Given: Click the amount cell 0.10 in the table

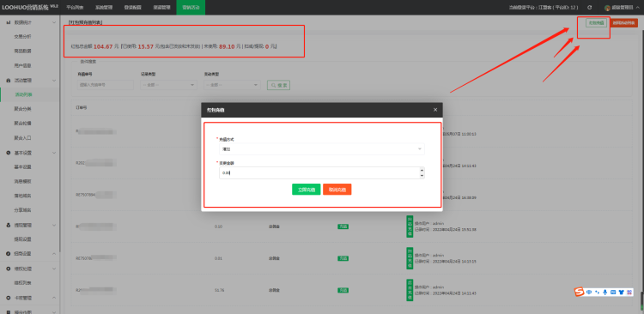Looking at the screenshot, I should [x=218, y=226].
